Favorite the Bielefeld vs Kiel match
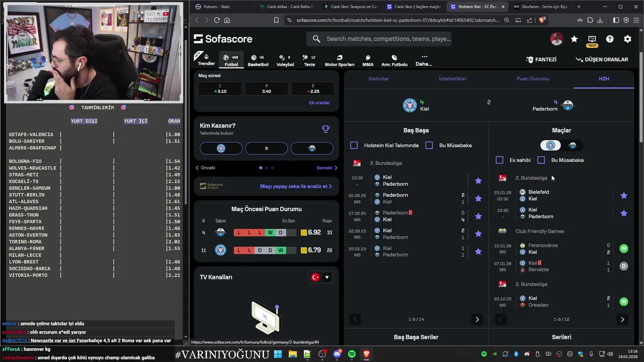Screen dimensions: 644x362 624,196
